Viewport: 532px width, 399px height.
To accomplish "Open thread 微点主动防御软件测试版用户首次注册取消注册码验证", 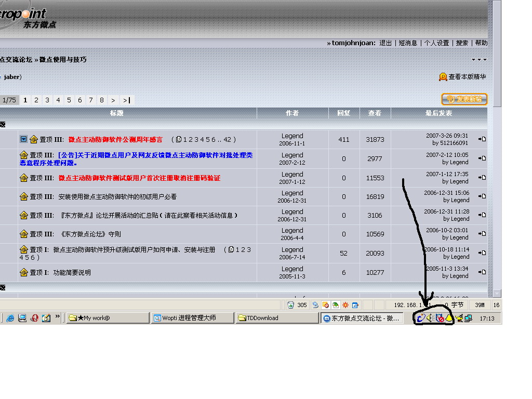I will (139, 178).
